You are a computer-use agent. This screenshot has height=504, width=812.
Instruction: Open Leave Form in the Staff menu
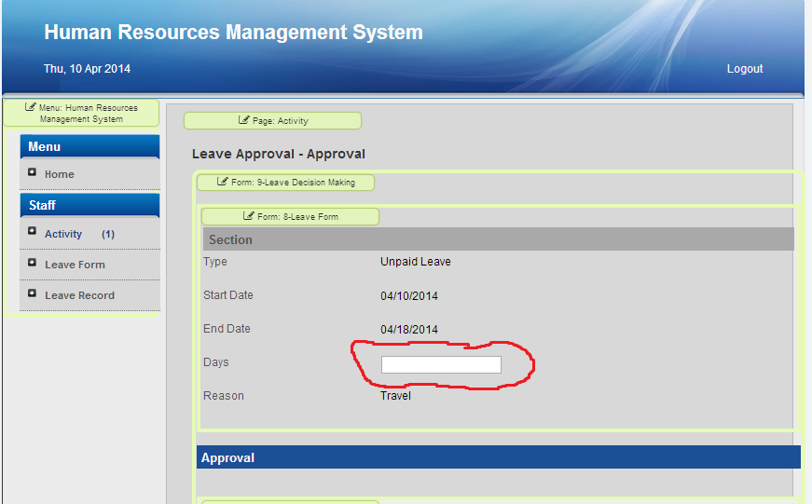(x=75, y=265)
